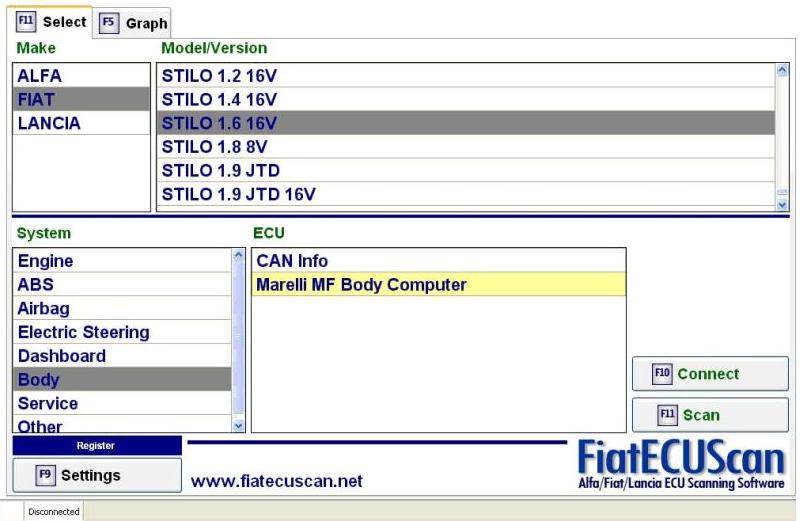Select Other in the System list
Image resolution: width=800 pixels, height=521 pixels.
[x=122, y=425]
